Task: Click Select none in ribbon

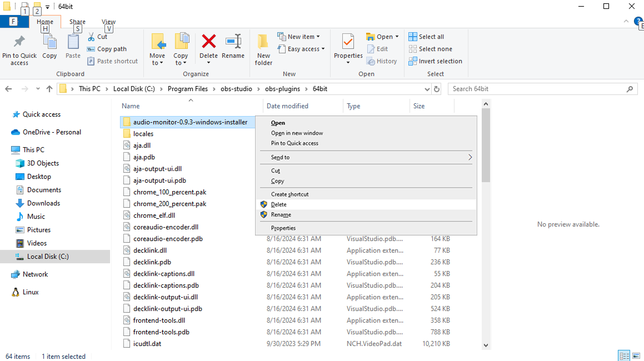Action: click(x=431, y=49)
